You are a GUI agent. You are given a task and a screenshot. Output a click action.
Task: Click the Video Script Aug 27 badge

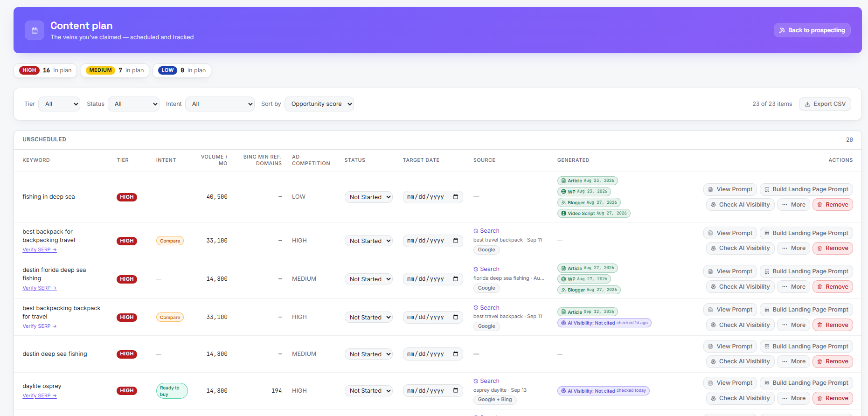point(594,213)
